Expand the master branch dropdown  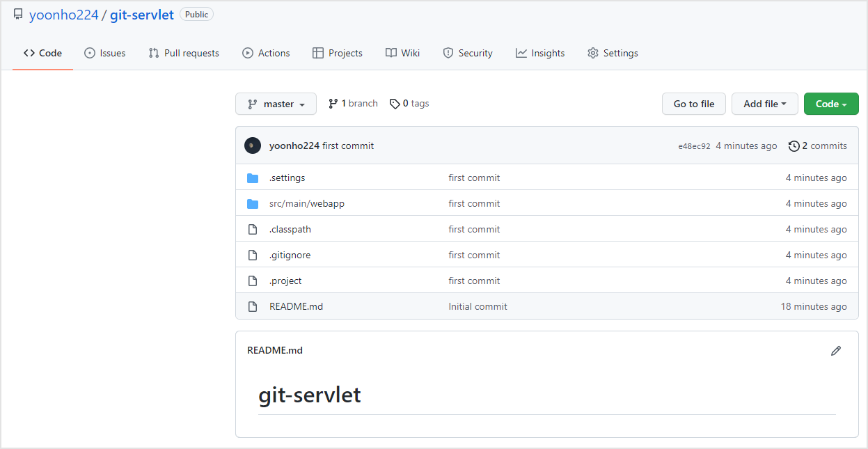(276, 104)
